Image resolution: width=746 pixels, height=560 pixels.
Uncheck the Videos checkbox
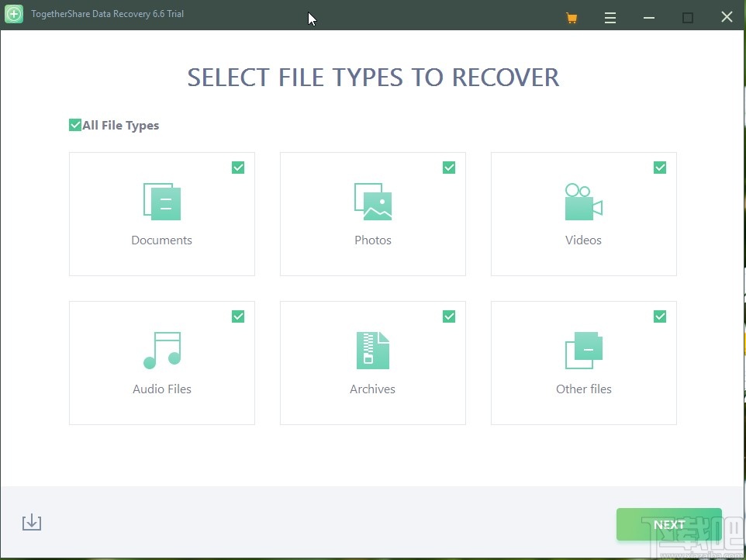(x=660, y=167)
